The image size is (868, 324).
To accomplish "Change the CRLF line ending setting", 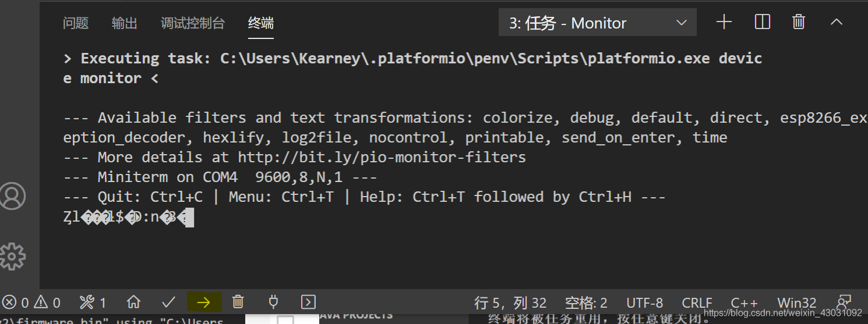I will click(x=697, y=303).
